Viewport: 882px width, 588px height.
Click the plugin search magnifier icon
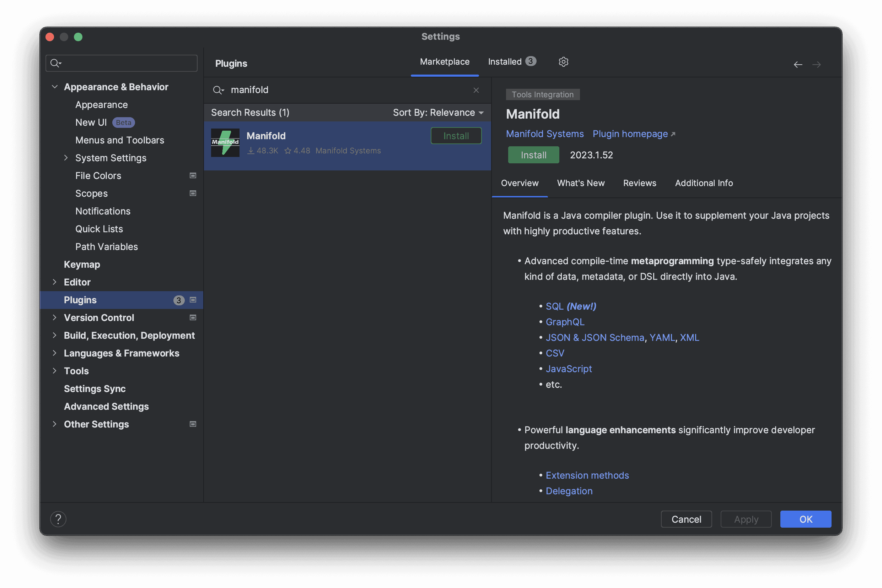click(218, 90)
